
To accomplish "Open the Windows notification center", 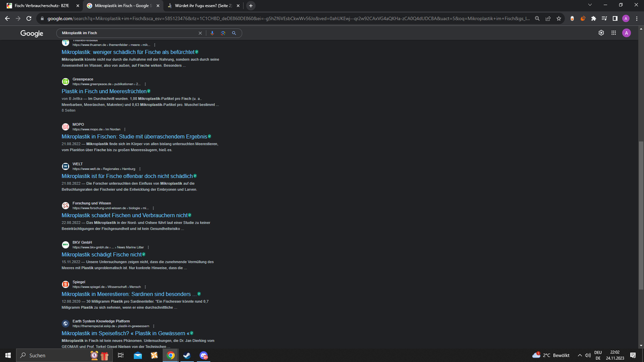I will 633,356.
